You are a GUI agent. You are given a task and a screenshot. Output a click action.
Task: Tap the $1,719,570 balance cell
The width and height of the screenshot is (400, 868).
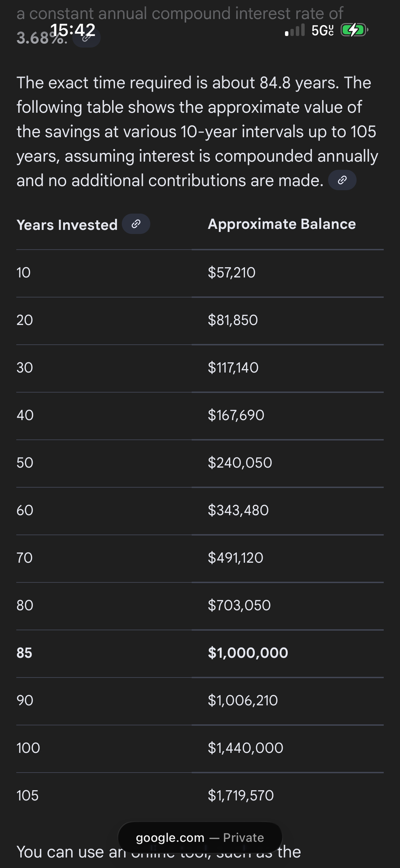click(x=241, y=795)
